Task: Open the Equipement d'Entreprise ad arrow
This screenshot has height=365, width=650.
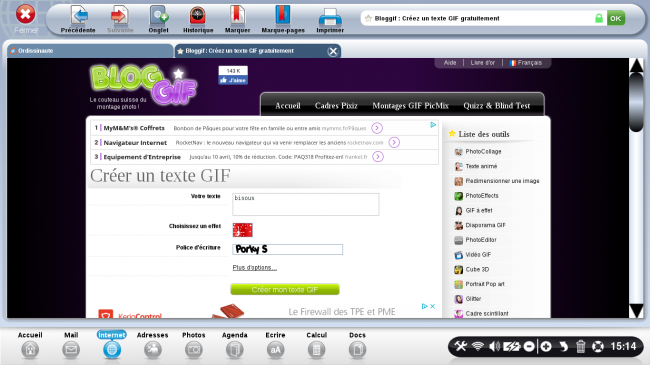Action: 378,157
